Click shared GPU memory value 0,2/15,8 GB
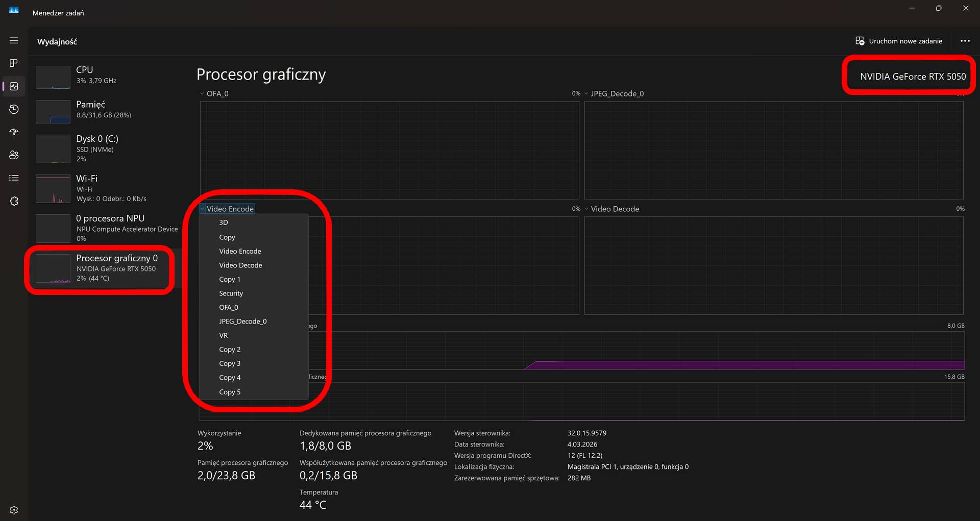 coord(328,476)
